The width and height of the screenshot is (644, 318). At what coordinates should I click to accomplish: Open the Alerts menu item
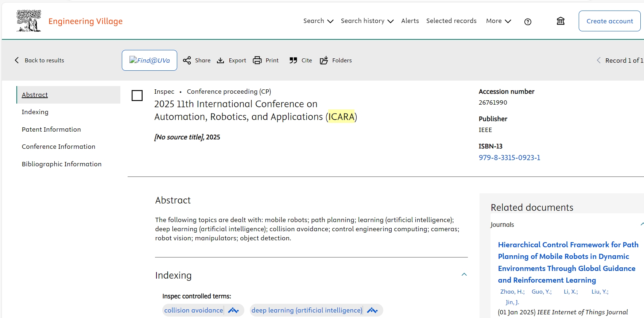(410, 21)
